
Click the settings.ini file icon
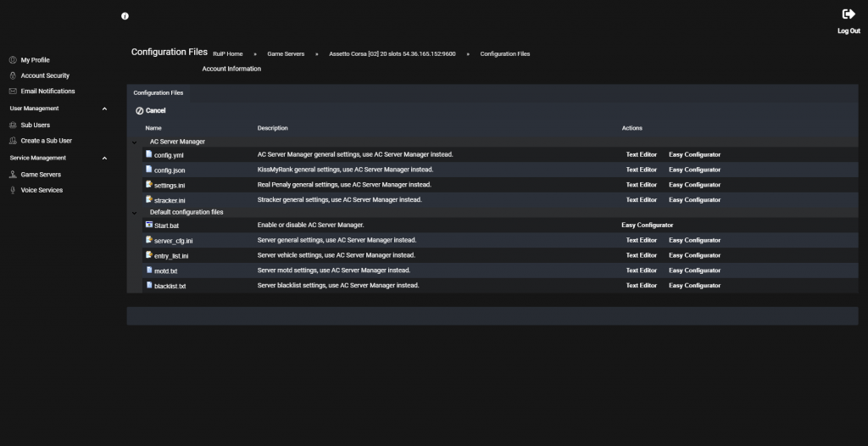point(149,184)
